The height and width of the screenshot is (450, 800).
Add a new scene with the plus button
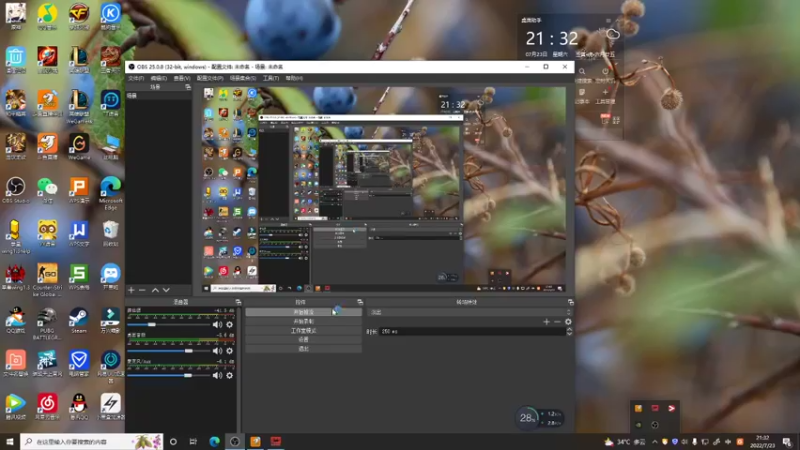point(131,290)
